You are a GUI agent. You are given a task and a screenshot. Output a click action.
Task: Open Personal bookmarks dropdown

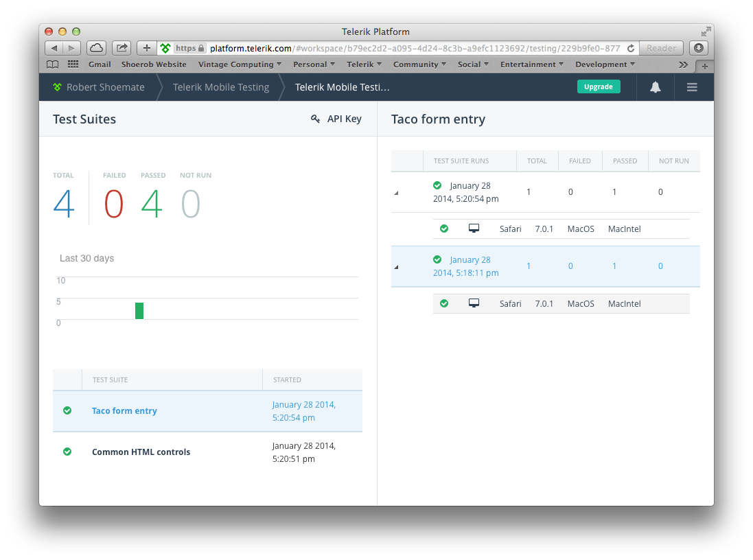314,65
